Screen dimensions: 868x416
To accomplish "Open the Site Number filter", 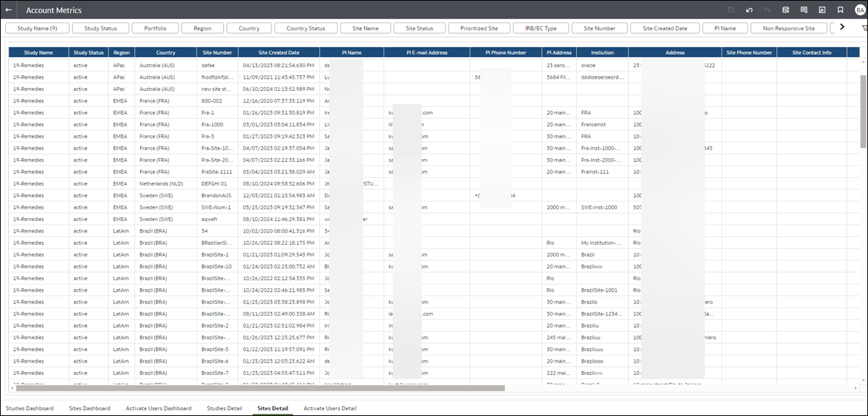I will click(x=599, y=28).
